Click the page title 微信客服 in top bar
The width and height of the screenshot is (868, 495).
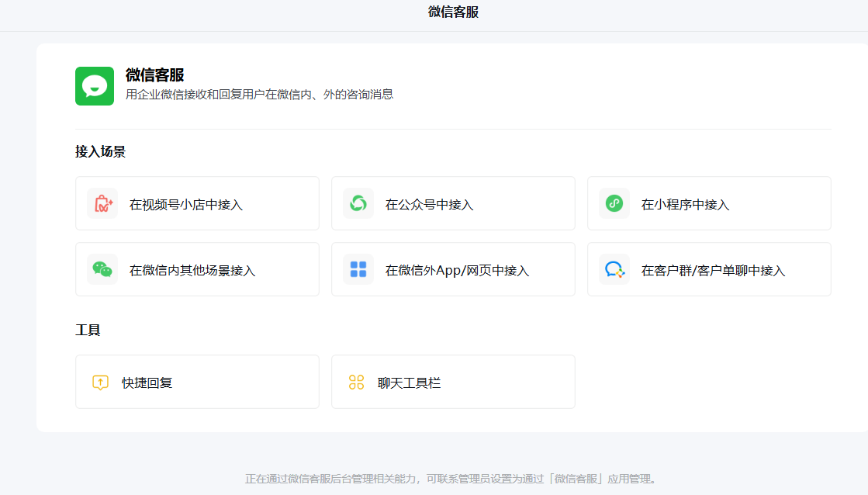[x=453, y=12]
